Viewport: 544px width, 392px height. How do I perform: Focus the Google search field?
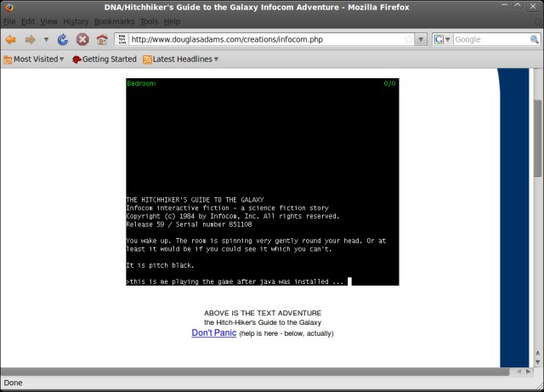491,39
